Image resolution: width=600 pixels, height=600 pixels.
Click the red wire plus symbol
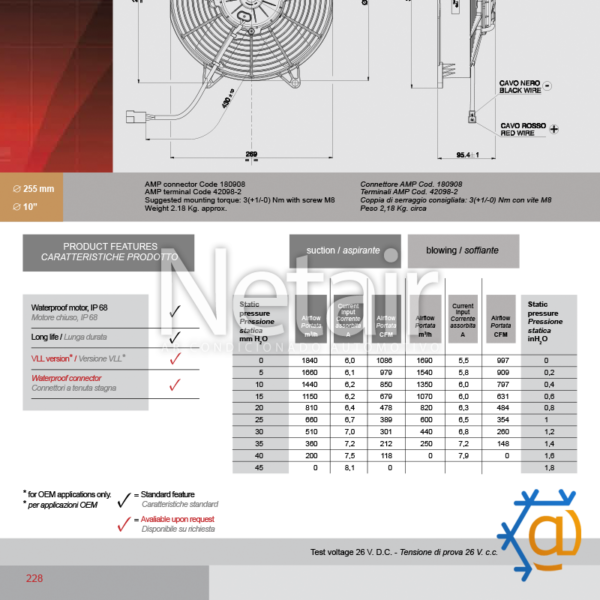[x=553, y=129]
